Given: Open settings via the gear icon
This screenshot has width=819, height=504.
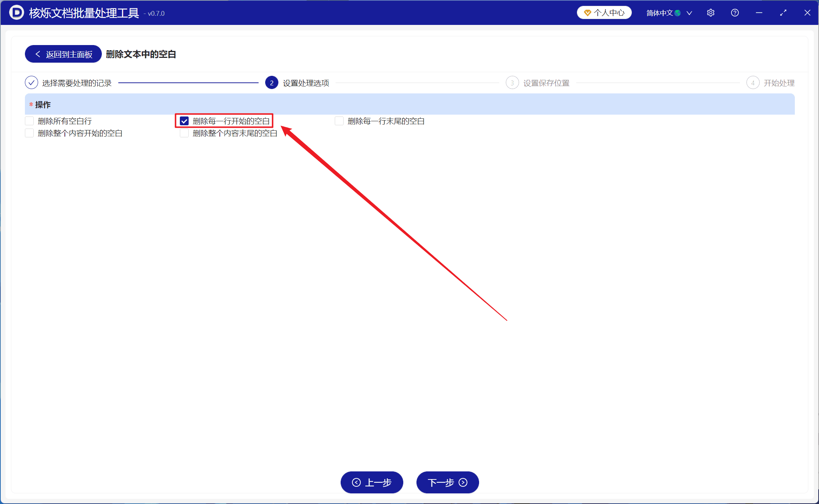Looking at the screenshot, I should point(711,13).
